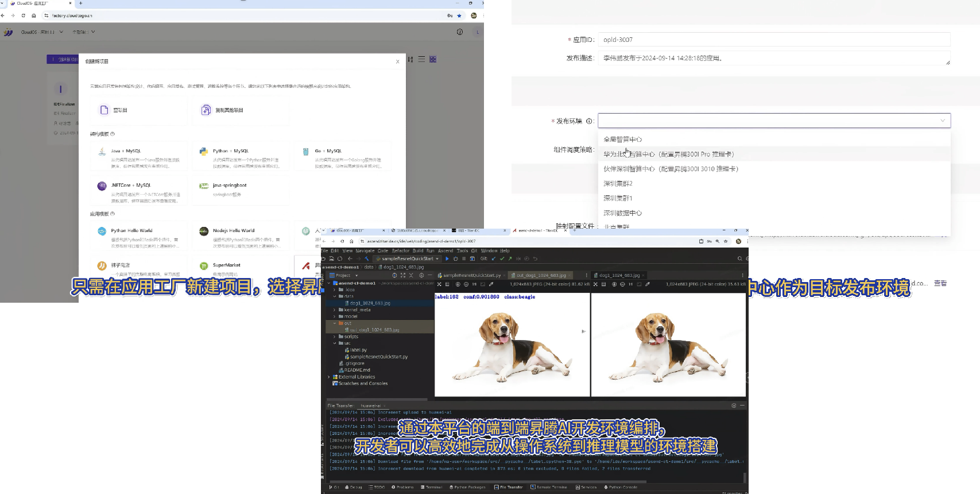Click the Git update project arrow icon

[494, 259]
